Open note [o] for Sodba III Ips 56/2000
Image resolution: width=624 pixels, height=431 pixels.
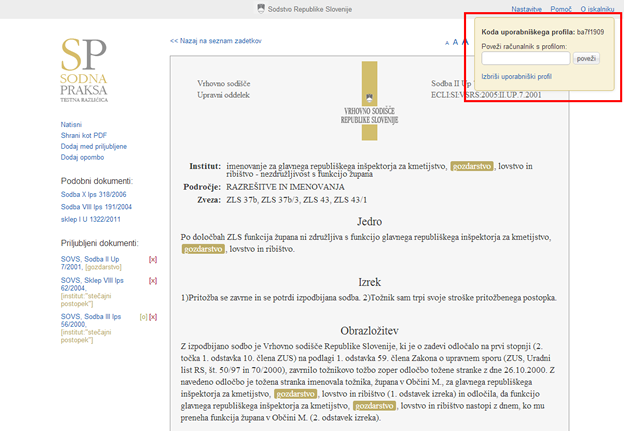point(143,317)
